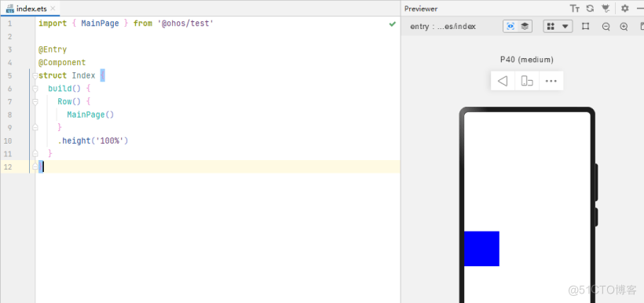Screen dimensions: 644x303
Task: Open the three-dots more options for device
Action: [x=551, y=81]
